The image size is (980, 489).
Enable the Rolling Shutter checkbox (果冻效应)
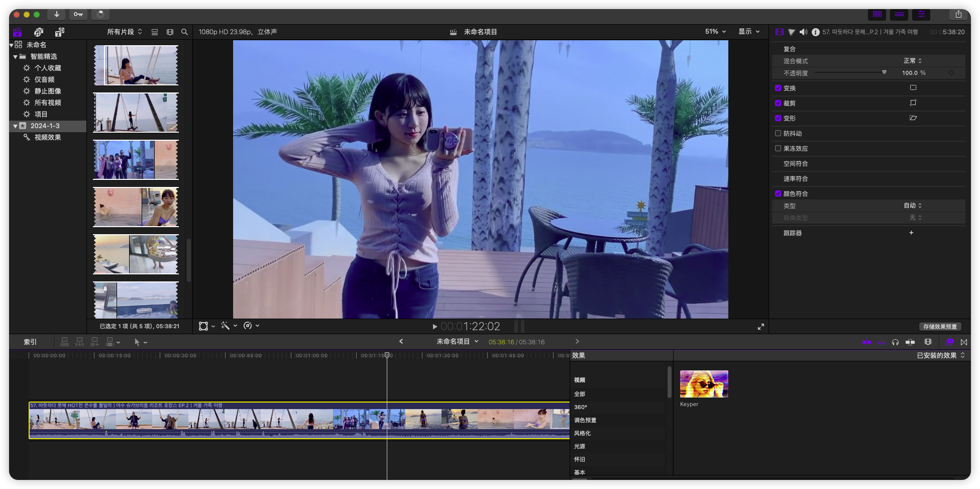click(x=778, y=148)
